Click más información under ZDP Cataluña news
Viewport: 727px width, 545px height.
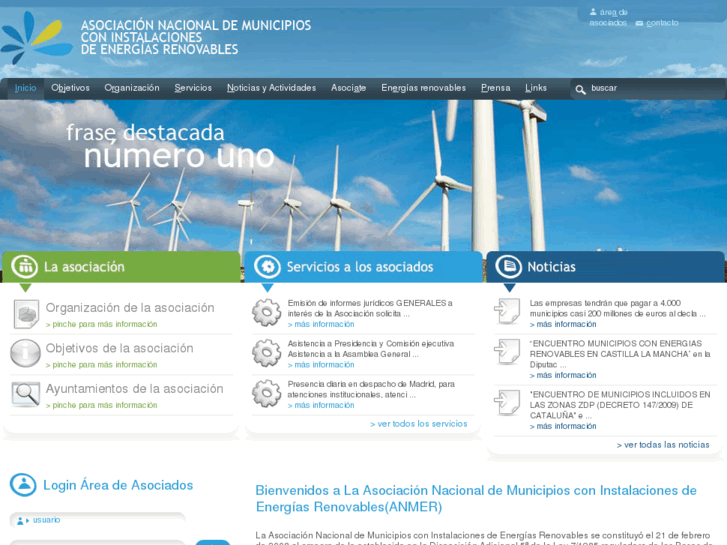click(563, 426)
